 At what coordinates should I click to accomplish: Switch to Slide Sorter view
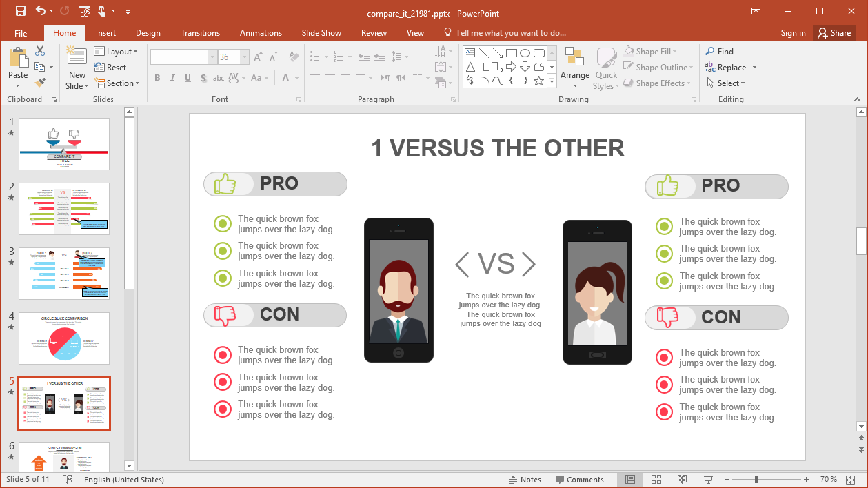pyautogui.click(x=656, y=480)
